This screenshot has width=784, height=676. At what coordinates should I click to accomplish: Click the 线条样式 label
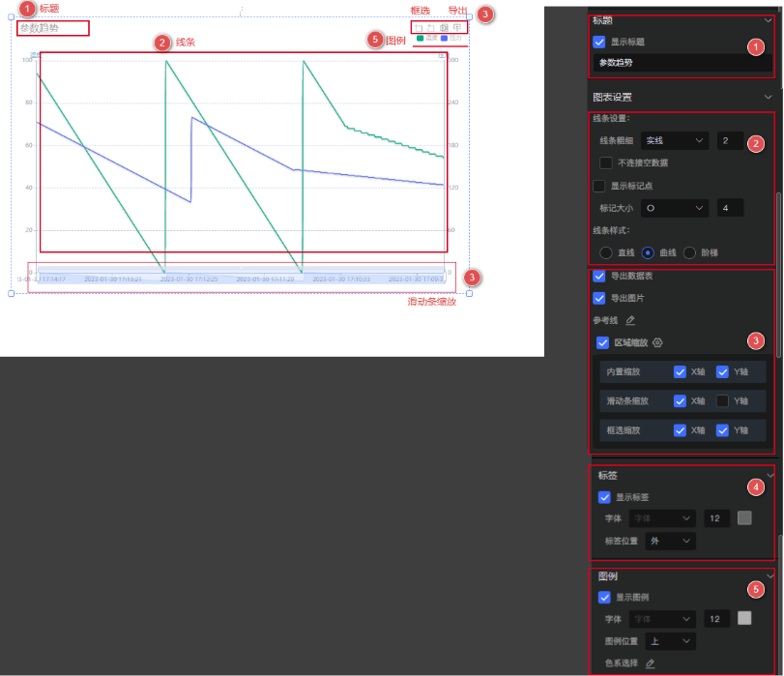(x=612, y=231)
